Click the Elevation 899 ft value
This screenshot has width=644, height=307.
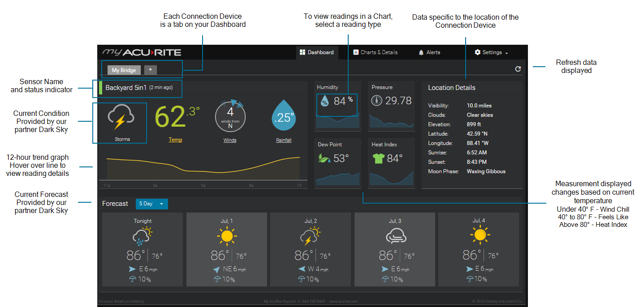coord(474,124)
